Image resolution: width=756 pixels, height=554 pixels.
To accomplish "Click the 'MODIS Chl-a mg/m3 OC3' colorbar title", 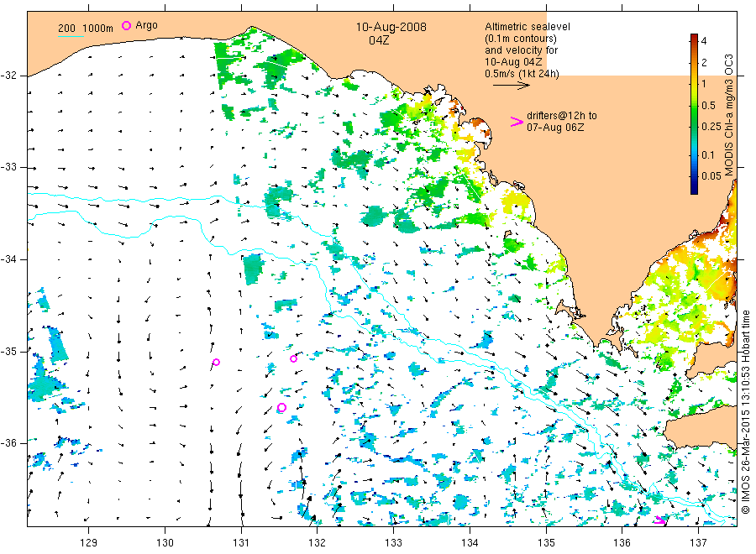I will coord(728,115).
